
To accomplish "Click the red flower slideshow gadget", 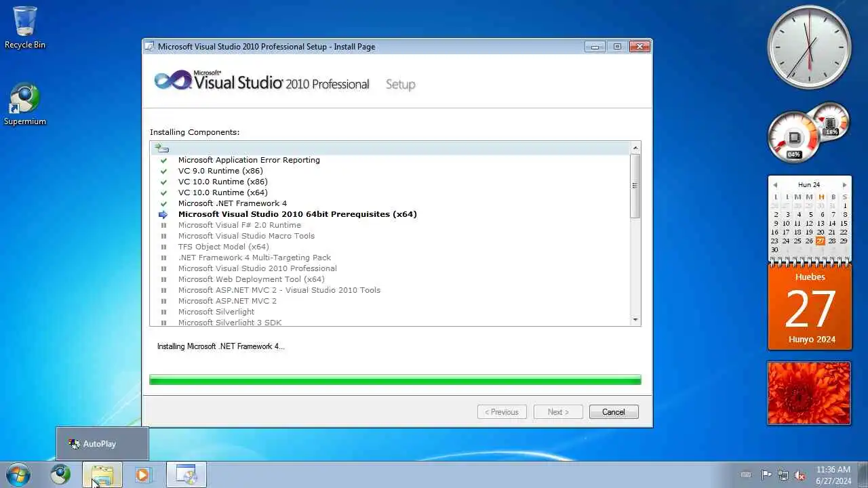I will (809, 393).
